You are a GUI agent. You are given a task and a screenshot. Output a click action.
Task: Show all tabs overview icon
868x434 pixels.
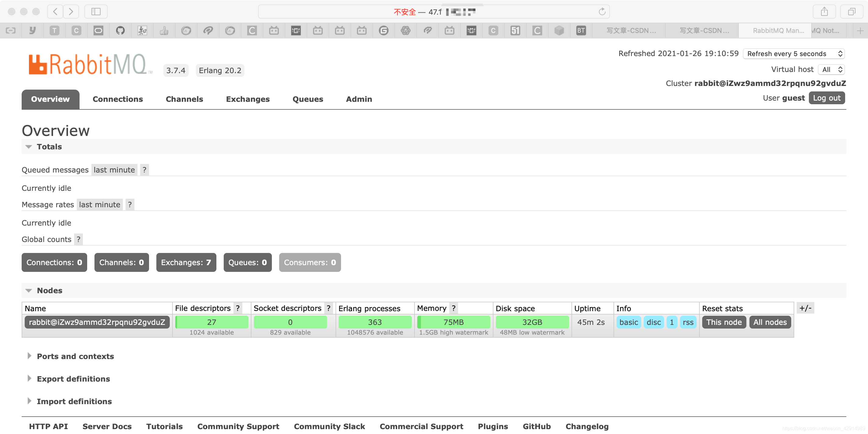[x=852, y=12]
